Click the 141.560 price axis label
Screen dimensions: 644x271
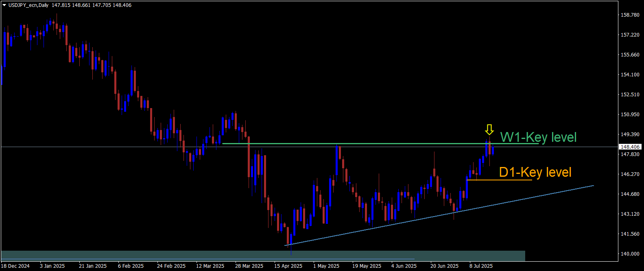[x=630, y=234]
